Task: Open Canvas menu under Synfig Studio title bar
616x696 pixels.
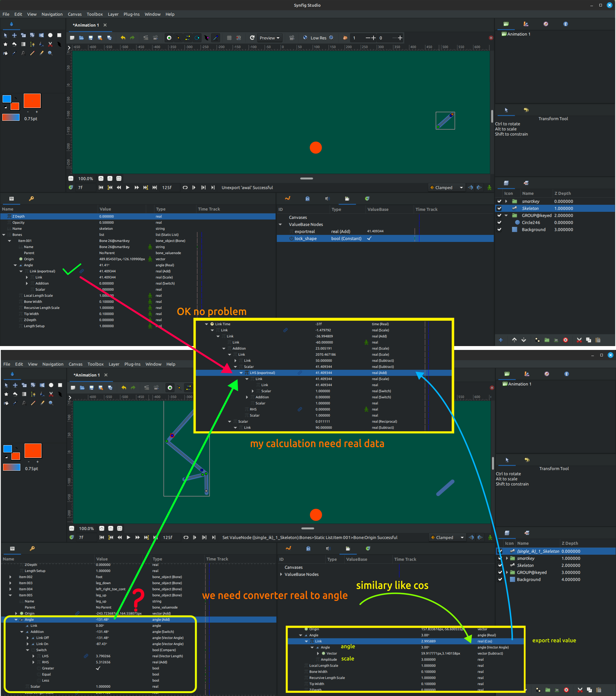Action: (75, 14)
